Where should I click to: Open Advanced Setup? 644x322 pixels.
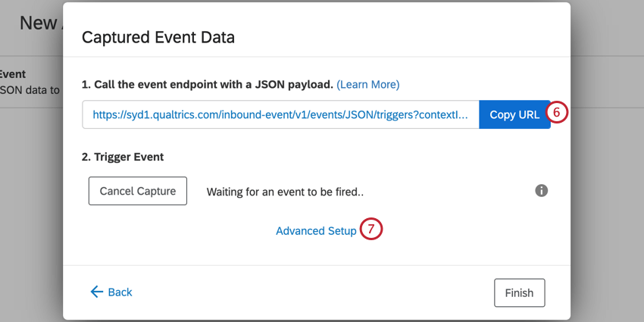[x=316, y=231]
